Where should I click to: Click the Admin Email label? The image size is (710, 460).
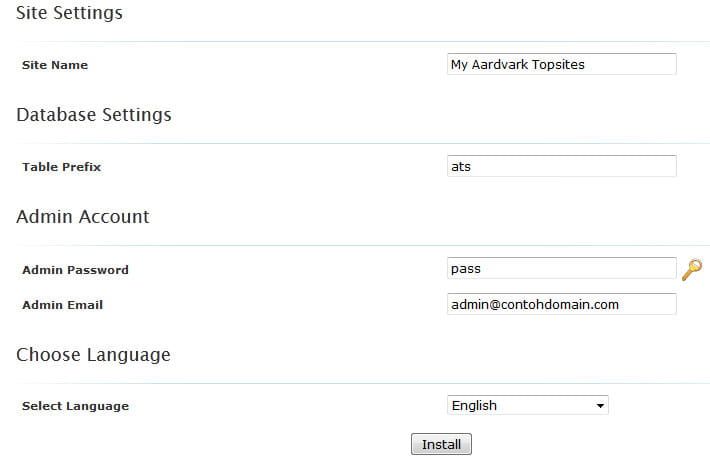coord(62,305)
